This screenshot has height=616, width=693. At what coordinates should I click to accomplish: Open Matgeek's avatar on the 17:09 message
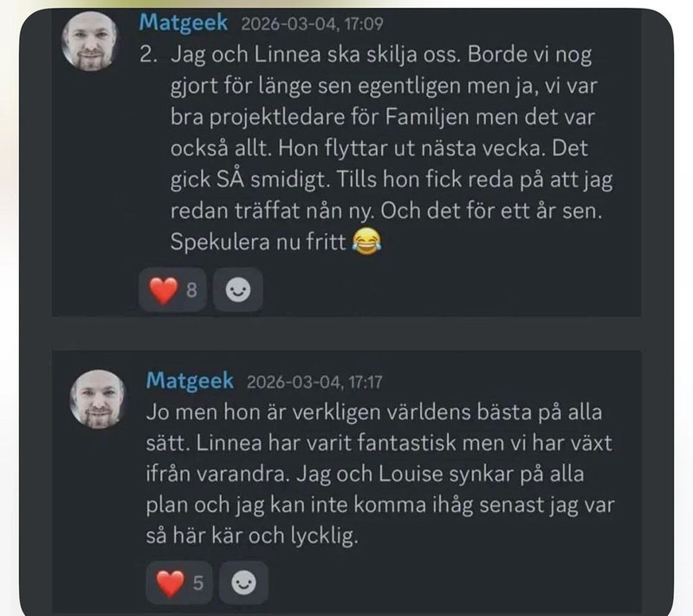click(90, 41)
